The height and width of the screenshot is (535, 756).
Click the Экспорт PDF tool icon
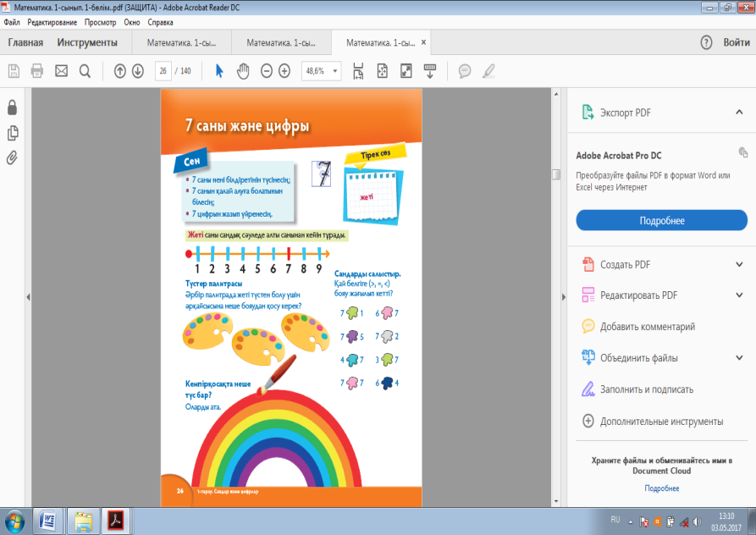[588, 112]
